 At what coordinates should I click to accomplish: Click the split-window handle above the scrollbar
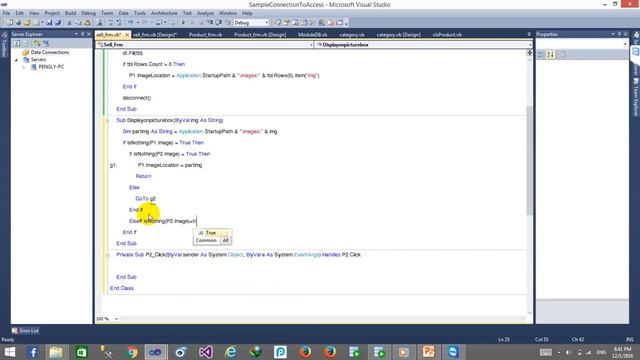pos(529,53)
